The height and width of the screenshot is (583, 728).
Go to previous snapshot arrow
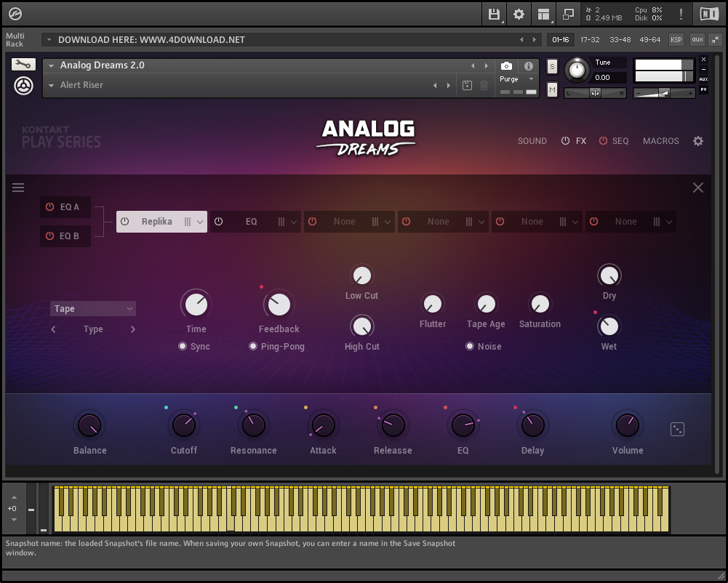(x=435, y=85)
